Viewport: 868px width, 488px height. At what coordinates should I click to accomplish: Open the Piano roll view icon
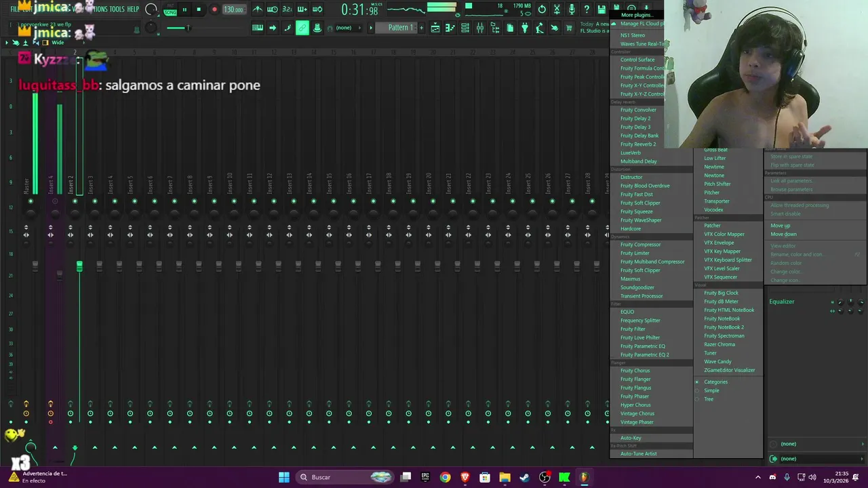click(x=450, y=28)
